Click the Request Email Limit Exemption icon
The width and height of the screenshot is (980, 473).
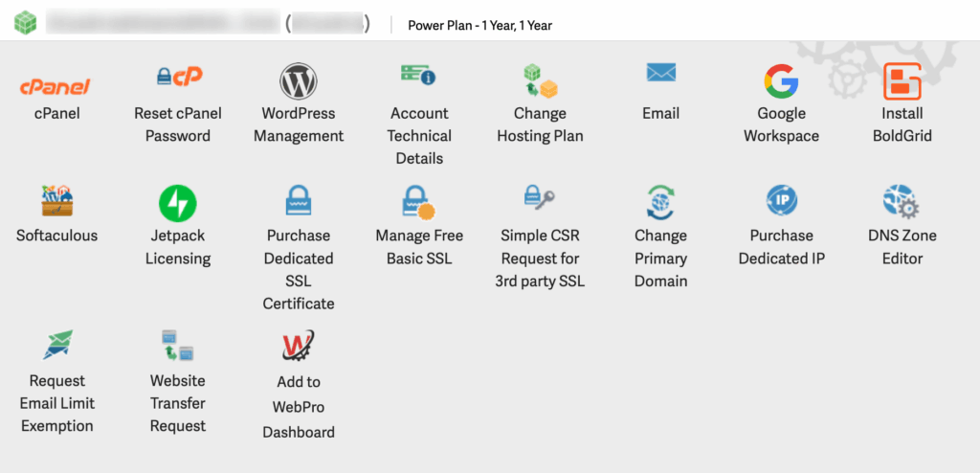(57, 345)
